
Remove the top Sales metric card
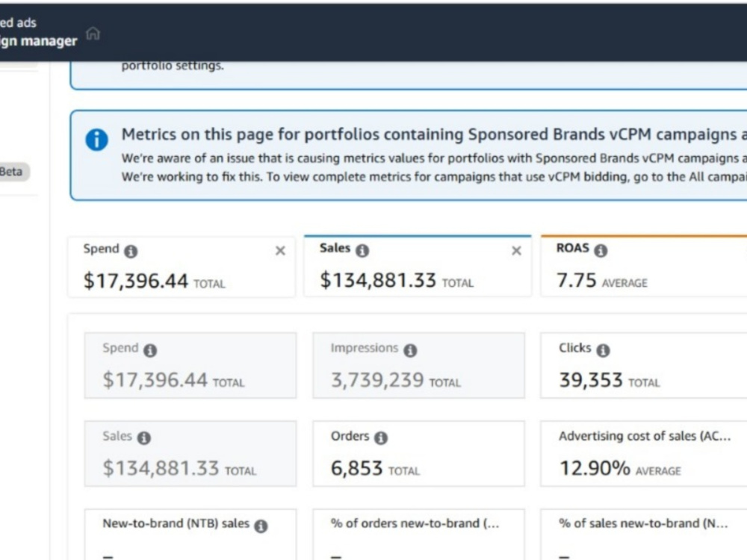tap(516, 250)
